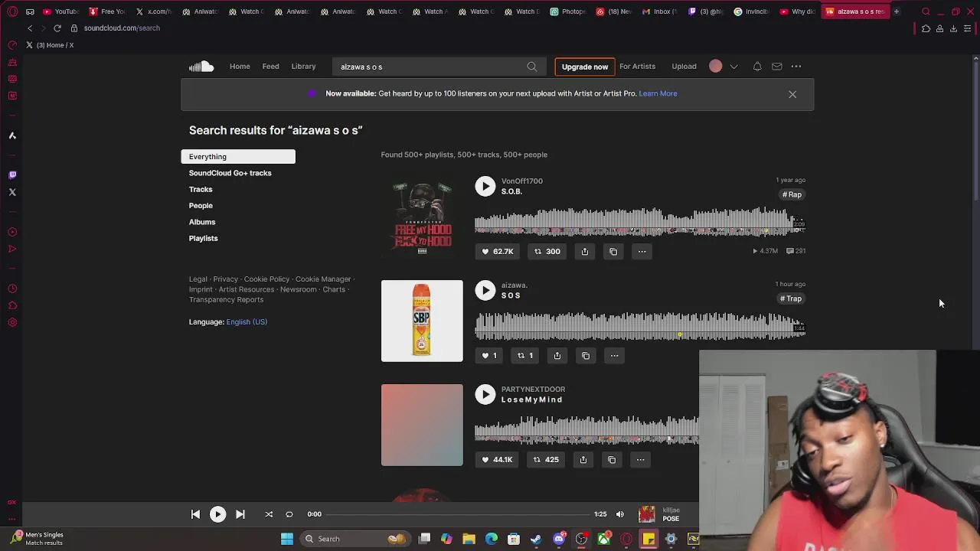
Task: Follow the Learn More link in the banner
Action: (658, 93)
